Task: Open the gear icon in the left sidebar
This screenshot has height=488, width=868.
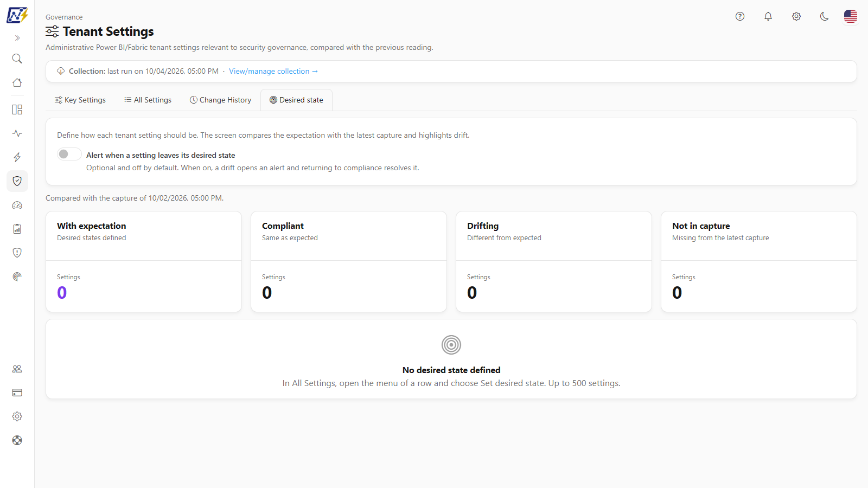Action: (x=17, y=416)
